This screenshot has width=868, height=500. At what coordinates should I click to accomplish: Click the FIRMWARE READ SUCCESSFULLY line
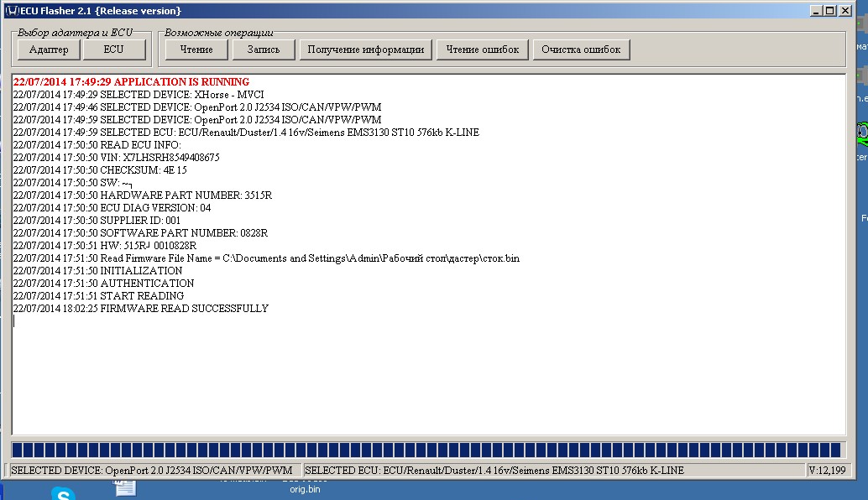coord(140,309)
